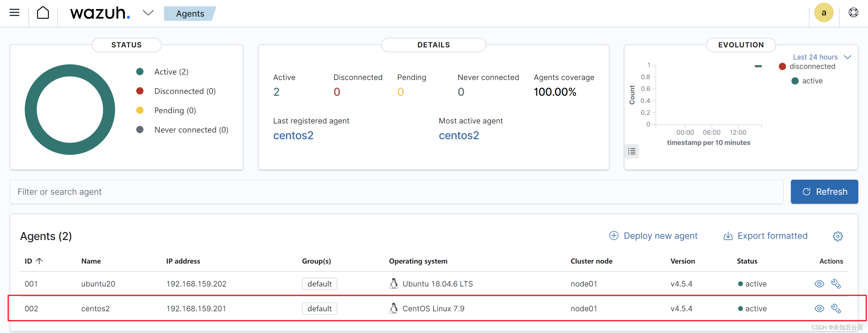Click the Wazuh home icon
This screenshot has height=333, width=868.
(43, 13)
